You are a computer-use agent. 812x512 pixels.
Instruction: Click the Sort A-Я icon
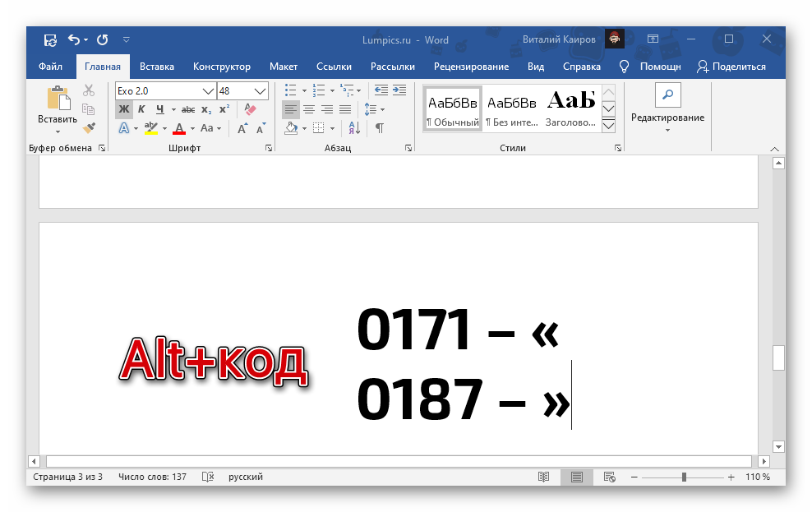click(x=353, y=128)
